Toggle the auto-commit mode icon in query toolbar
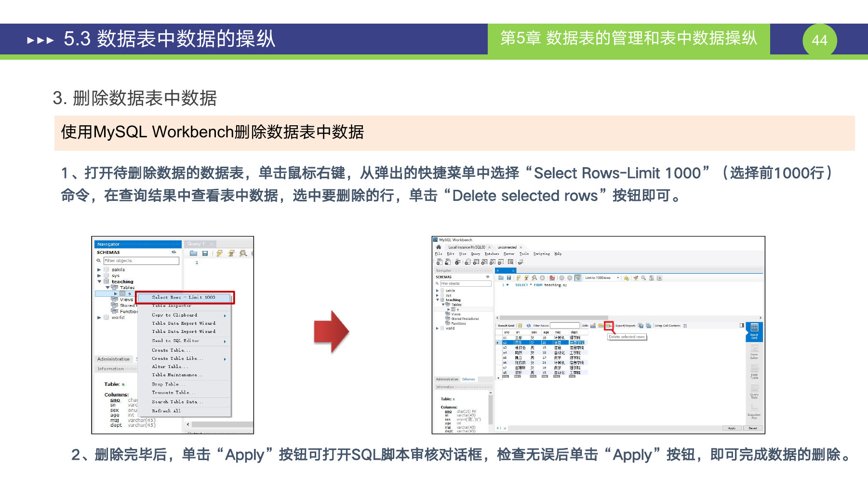This screenshot has height=488, width=868. tap(578, 278)
